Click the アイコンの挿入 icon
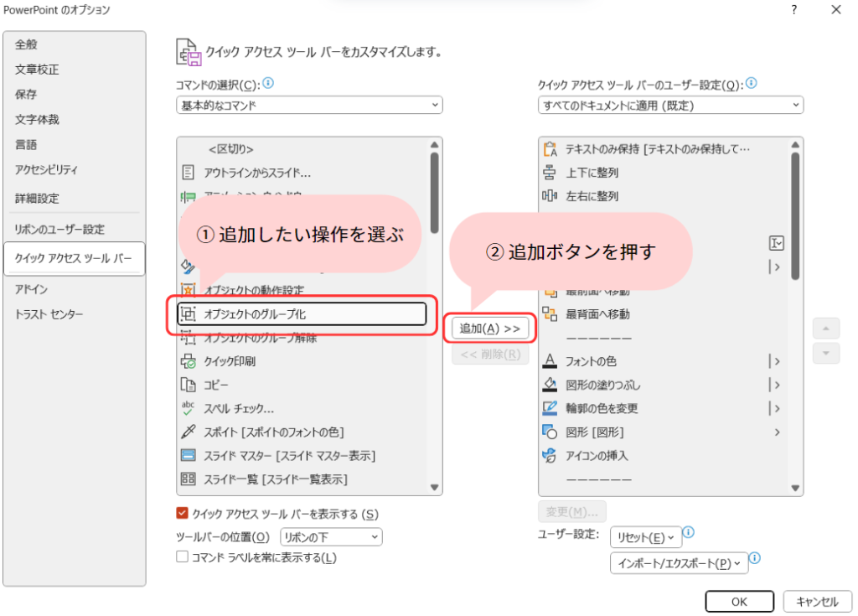 [x=550, y=456]
